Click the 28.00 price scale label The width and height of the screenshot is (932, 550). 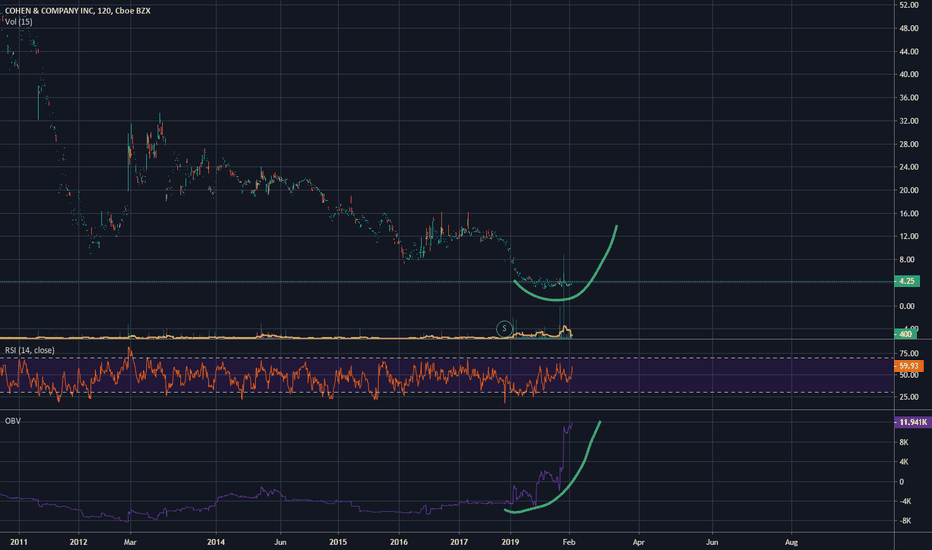point(909,144)
